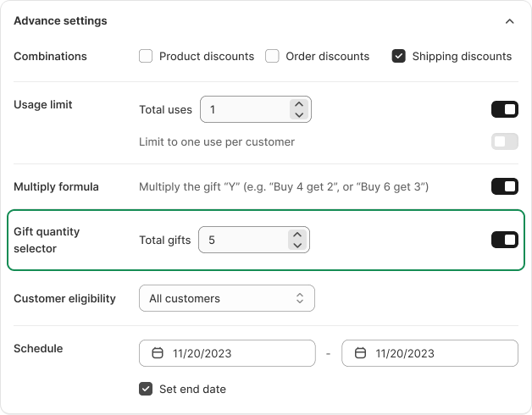
Task: Switch off the Gift quantity selector toggle
Action: [x=504, y=241]
